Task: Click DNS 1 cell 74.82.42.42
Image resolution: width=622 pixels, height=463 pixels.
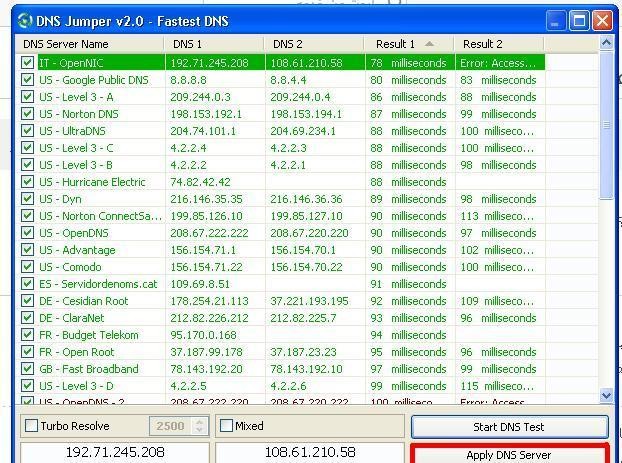Action: pyautogui.click(x=200, y=182)
